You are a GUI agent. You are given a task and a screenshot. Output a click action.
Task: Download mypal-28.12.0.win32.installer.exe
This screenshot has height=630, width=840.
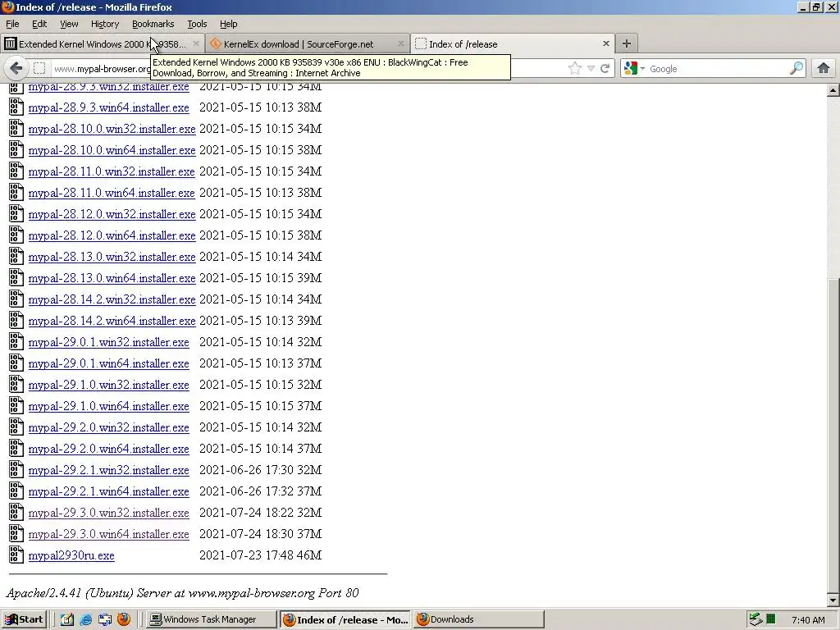point(112,214)
